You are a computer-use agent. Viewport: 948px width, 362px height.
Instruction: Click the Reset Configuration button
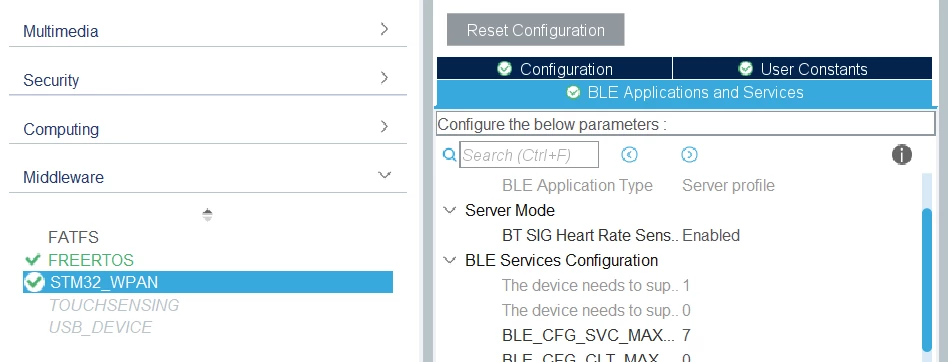click(x=536, y=30)
